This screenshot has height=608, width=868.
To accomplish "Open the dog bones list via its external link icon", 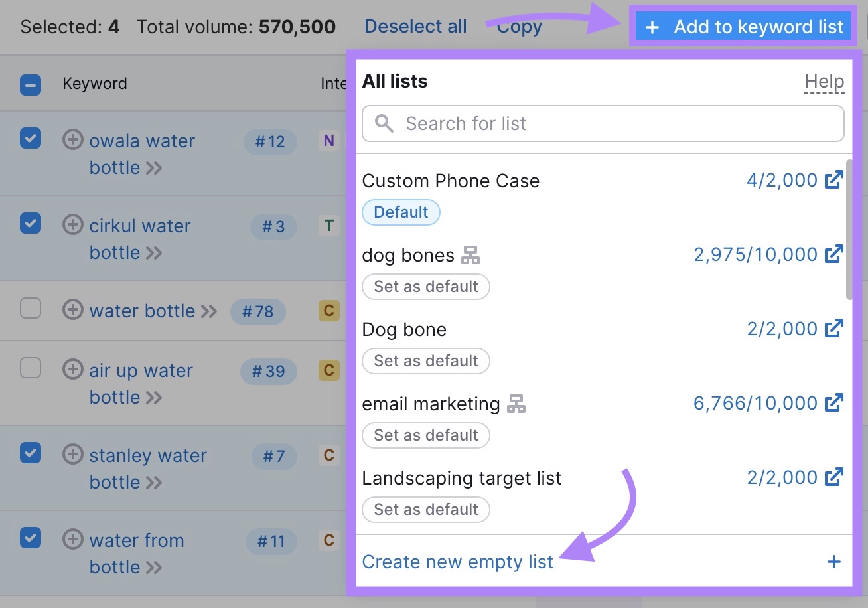I will click(835, 254).
